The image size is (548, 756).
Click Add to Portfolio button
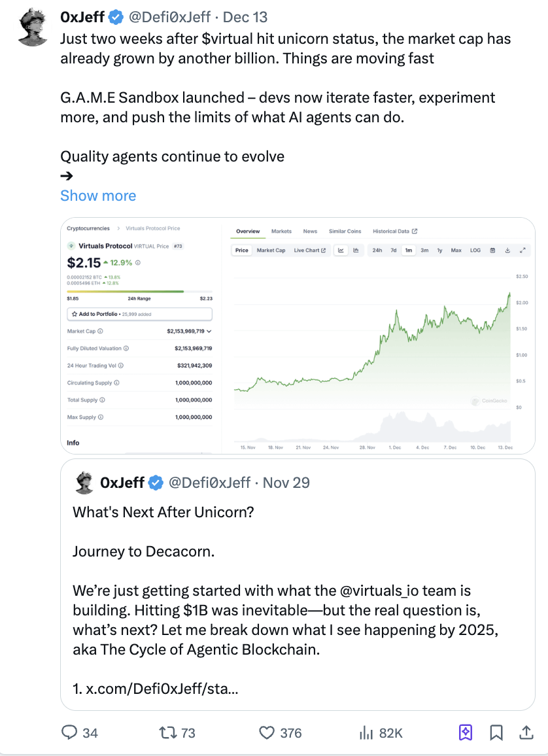click(139, 315)
